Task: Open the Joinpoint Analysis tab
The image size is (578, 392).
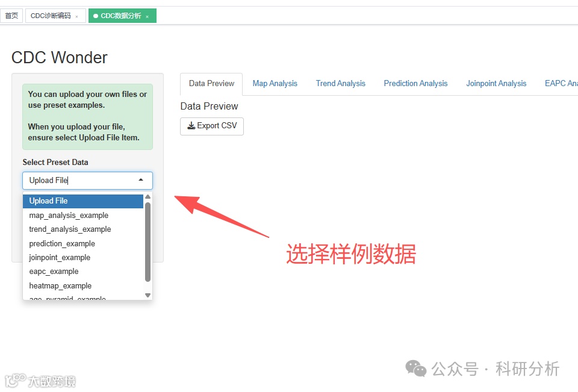Action: tap(496, 84)
